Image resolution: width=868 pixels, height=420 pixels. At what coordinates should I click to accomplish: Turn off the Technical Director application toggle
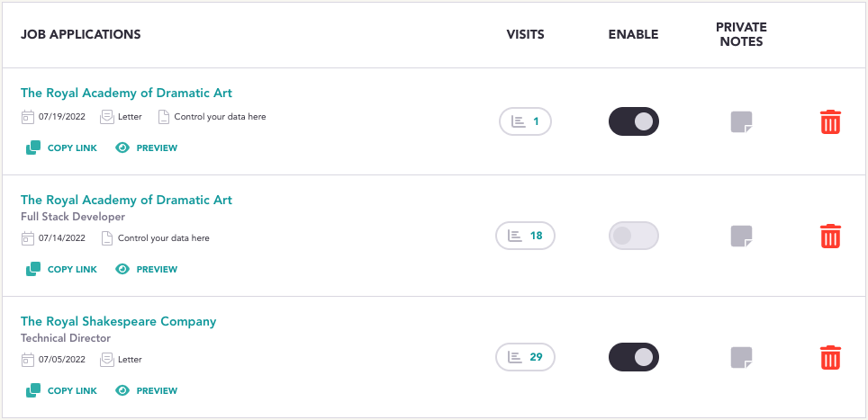(633, 357)
